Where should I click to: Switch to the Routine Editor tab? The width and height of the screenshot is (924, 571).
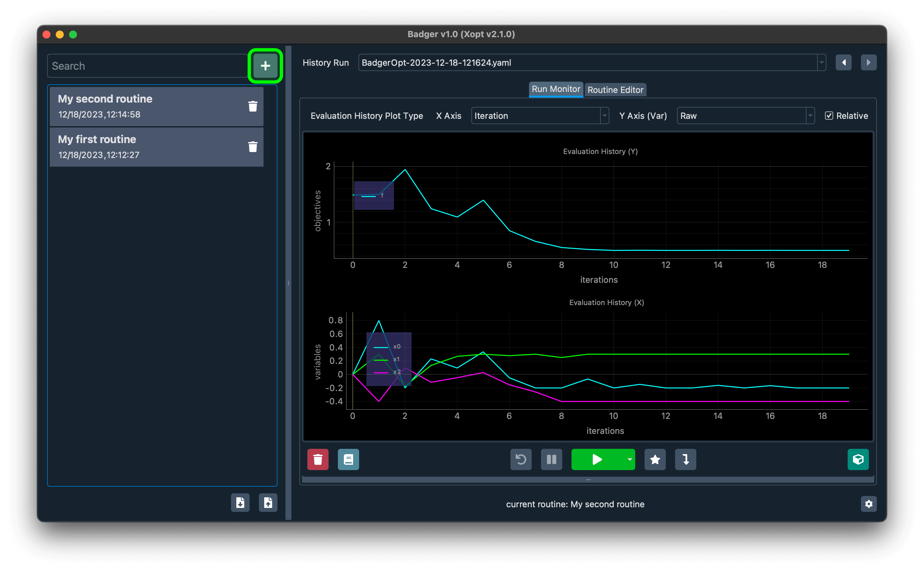[x=614, y=88]
